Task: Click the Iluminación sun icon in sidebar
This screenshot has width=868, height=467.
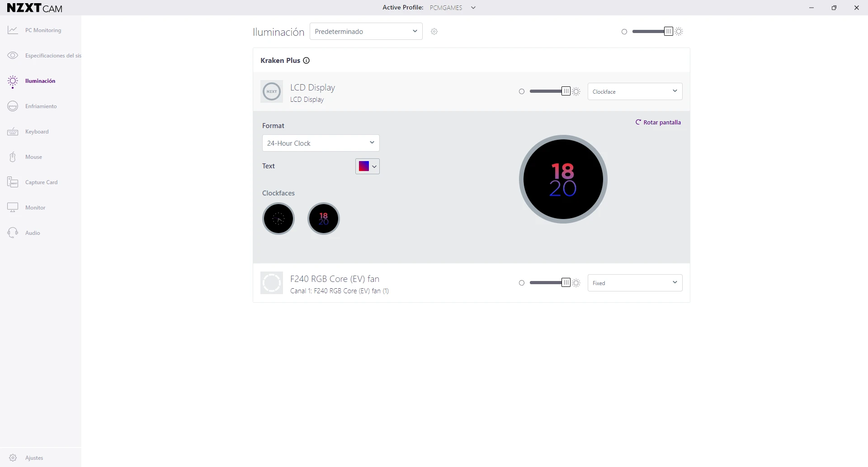Action: (x=13, y=81)
